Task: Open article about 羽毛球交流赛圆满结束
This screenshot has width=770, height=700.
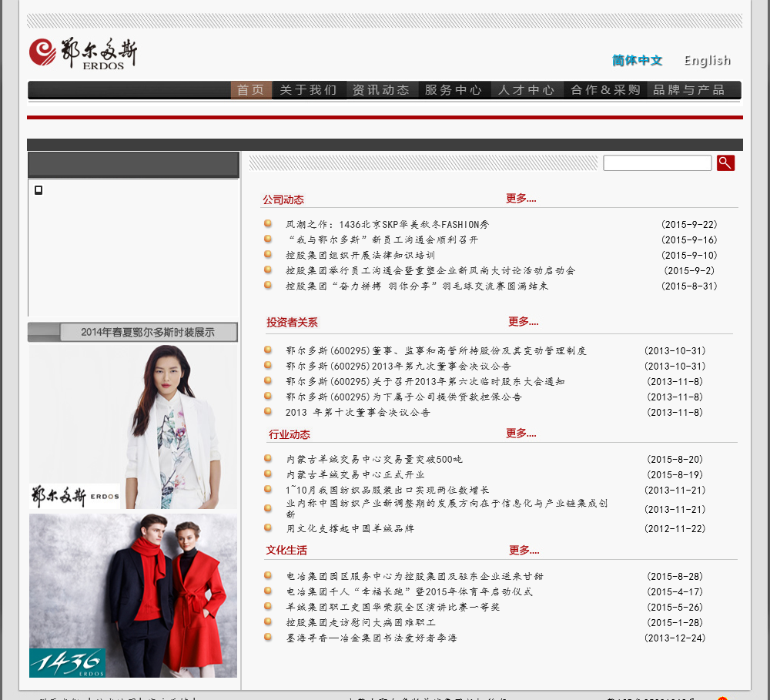Action: [x=417, y=286]
